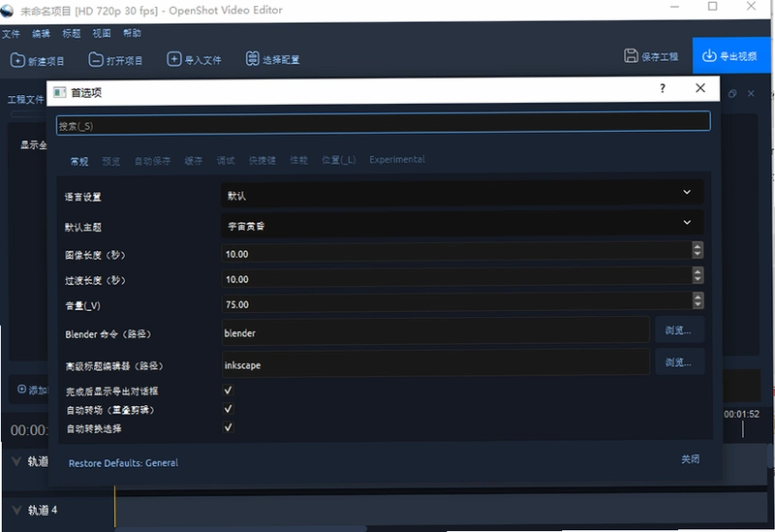Click the help question mark in preferences dialog

point(663,88)
